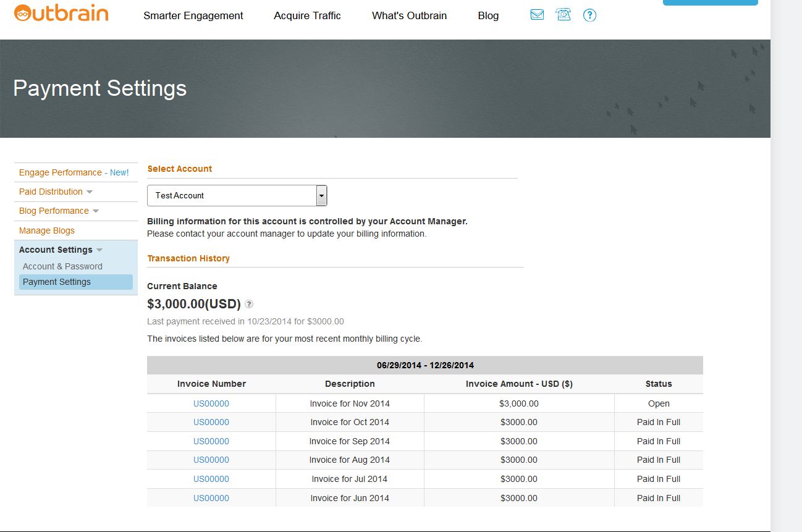Open the envelope mail icon
The height and width of the screenshot is (532, 802).
tap(537, 15)
